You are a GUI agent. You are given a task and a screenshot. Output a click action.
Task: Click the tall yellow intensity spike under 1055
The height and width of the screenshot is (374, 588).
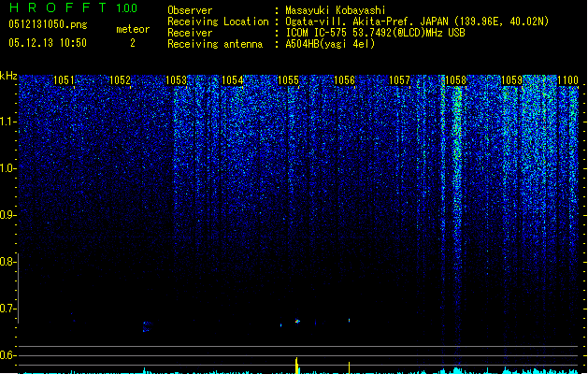pyautogui.click(x=296, y=366)
